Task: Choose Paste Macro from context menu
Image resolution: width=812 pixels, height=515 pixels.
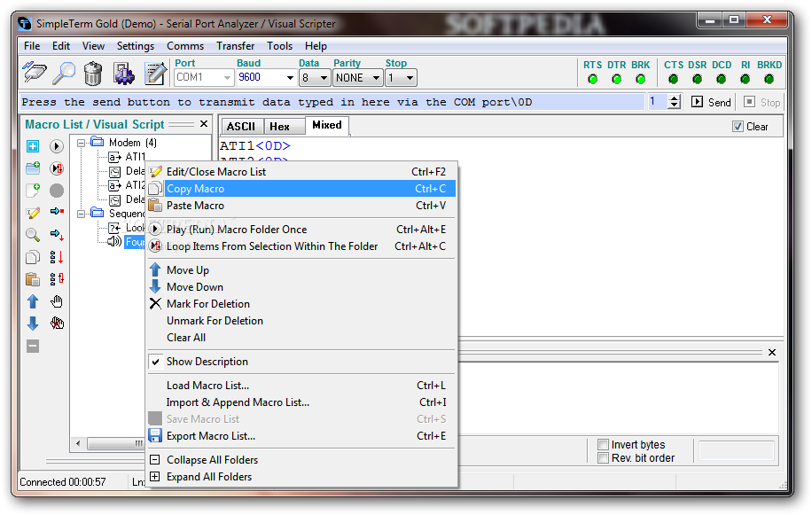Action: pos(301,206)
